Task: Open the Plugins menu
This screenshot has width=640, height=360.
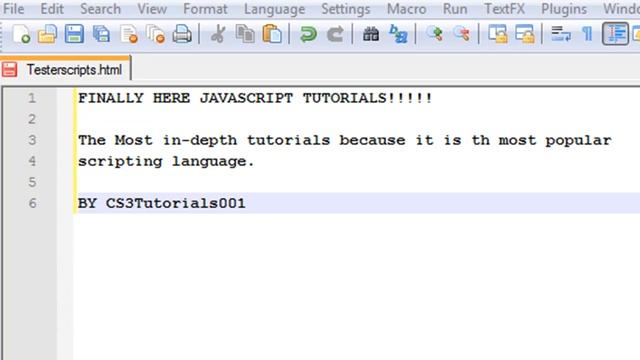Action: (564, 9)
